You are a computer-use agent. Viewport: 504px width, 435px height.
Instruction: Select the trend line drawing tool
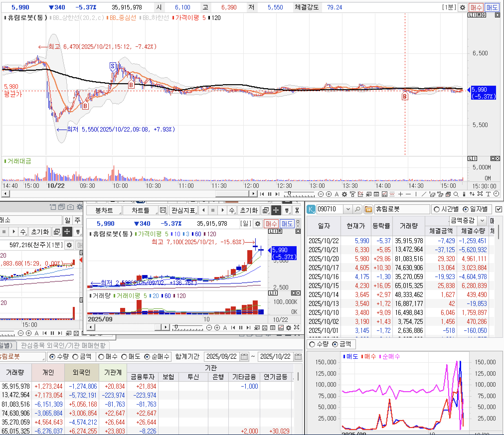pos(424,194)
